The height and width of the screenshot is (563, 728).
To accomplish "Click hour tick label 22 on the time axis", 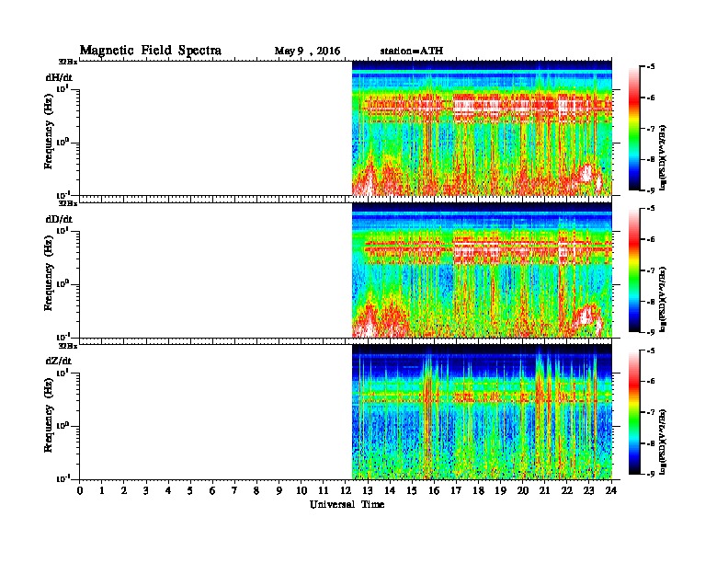I will (567, 490).
